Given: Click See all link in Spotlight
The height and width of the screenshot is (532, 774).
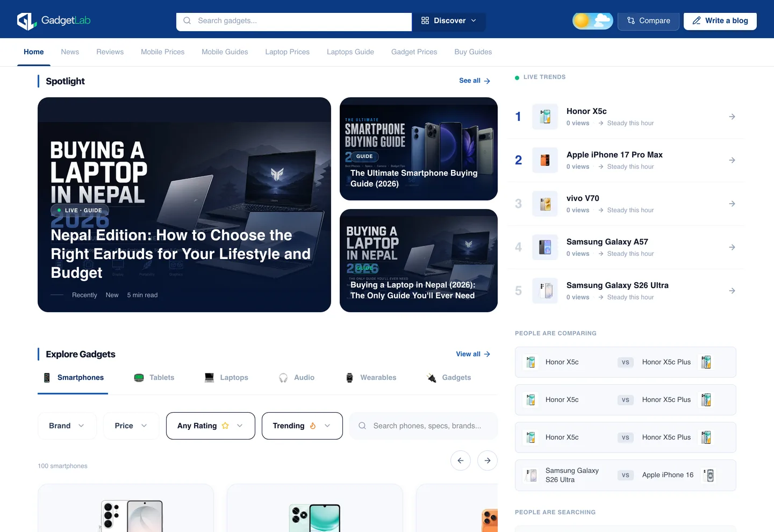Looking at the screenshot, I should 475,81.
